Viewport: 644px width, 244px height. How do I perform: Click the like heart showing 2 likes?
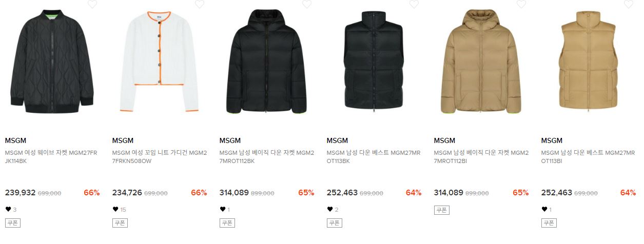tap(330, 209)
